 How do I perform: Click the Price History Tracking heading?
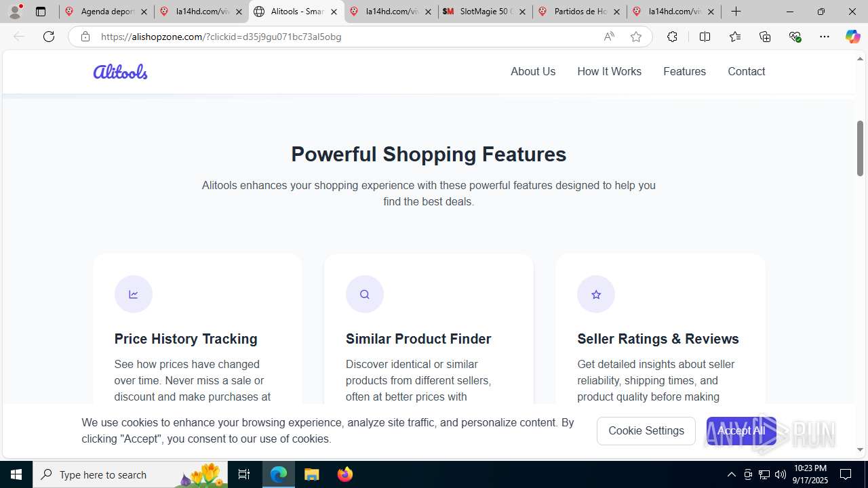[186, 339]
